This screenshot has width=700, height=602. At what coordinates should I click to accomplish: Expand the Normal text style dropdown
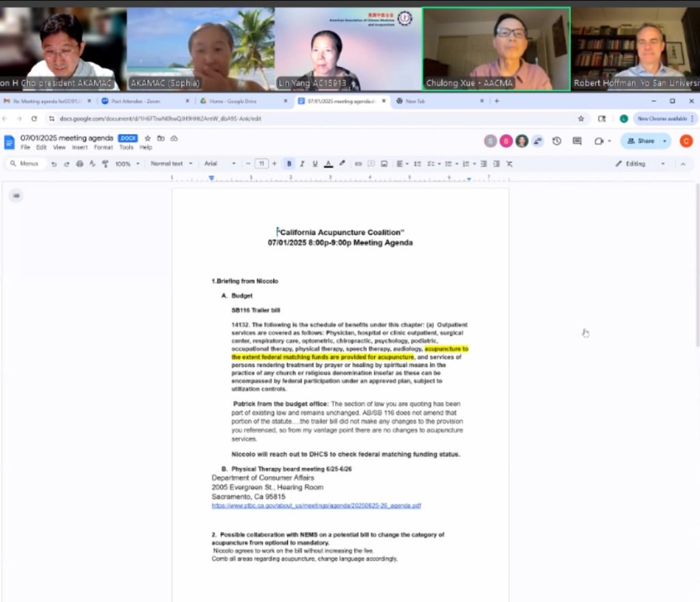point(171,164)
